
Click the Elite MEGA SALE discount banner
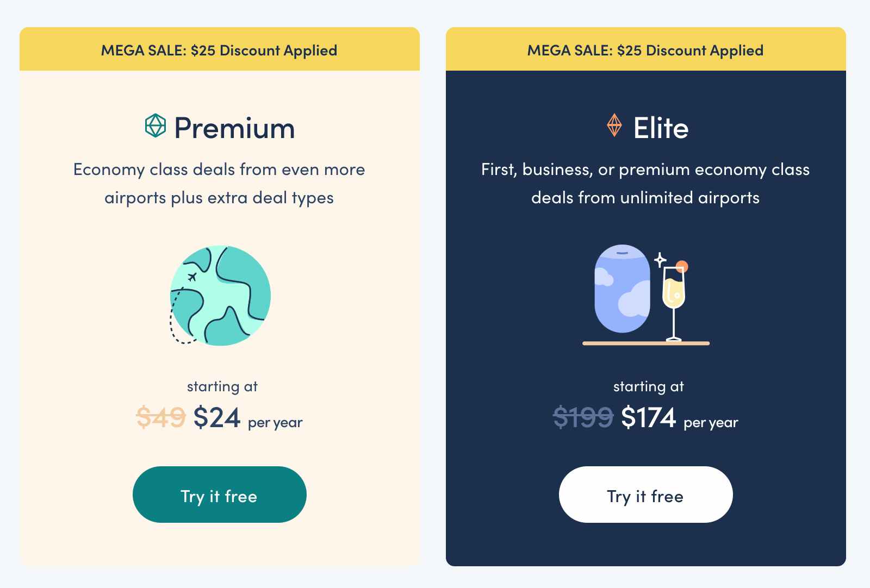646,49
